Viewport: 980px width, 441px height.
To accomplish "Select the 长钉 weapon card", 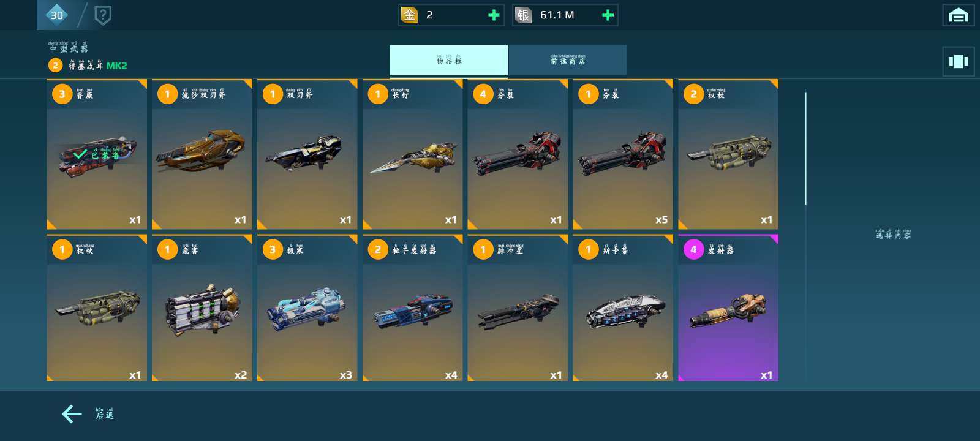I will (412, 154).
